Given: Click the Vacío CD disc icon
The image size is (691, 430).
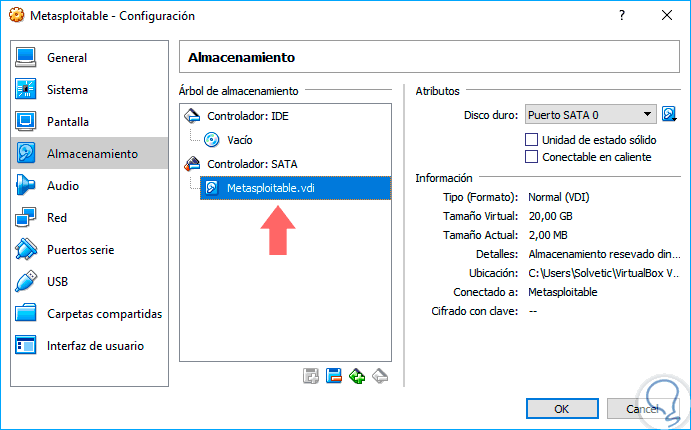Looking at the screenshot, I should coord(212,140).
